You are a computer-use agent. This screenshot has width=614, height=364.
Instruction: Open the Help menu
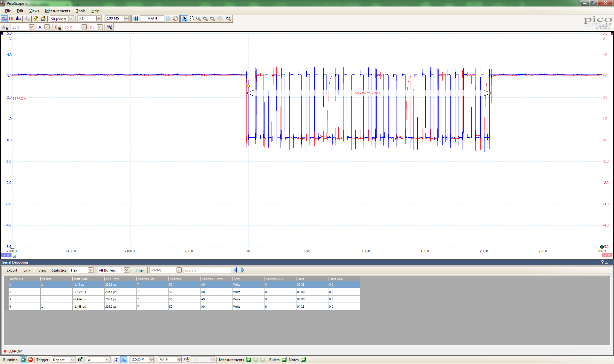tap(95, 11)
